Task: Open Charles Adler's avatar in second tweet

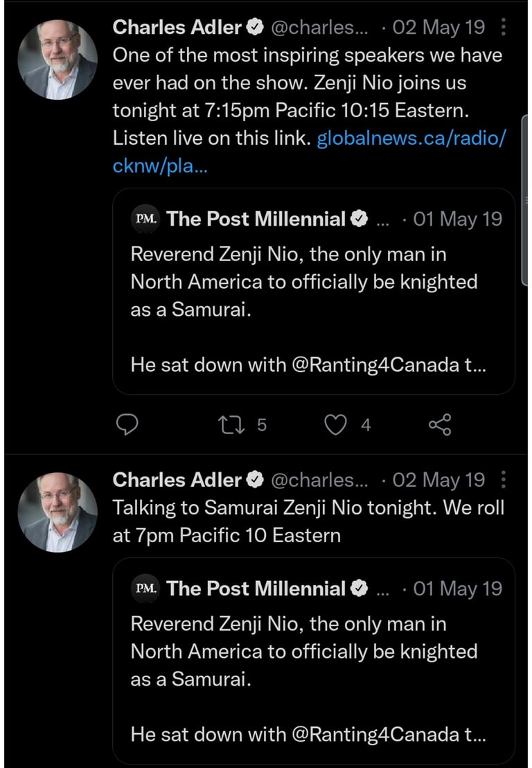Action: pyautogui.click(x=57, y=512)
